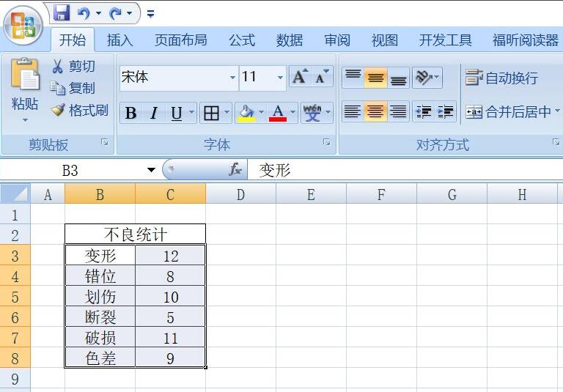Open borders dropdown arrow
The image size is (563, 392).
pyautogui.click(x=227, y=112)
